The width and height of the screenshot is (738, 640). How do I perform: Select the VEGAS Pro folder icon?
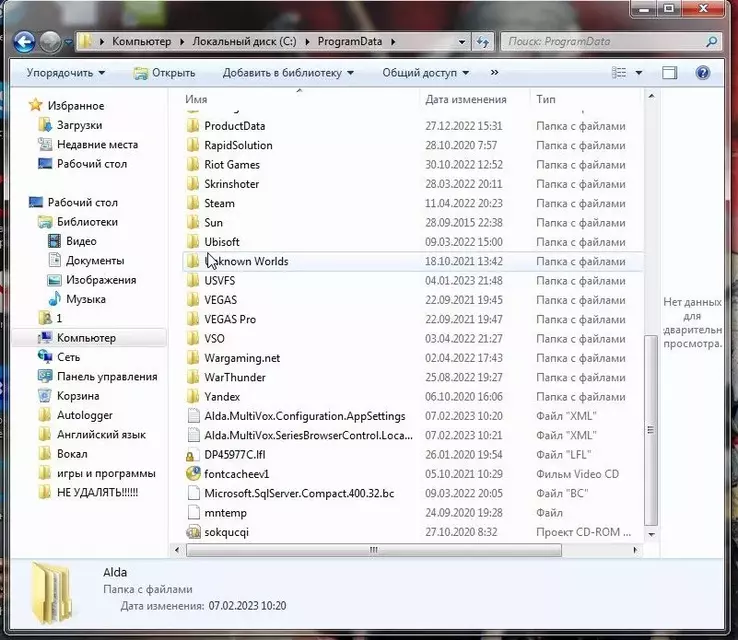tap(193, 319)
